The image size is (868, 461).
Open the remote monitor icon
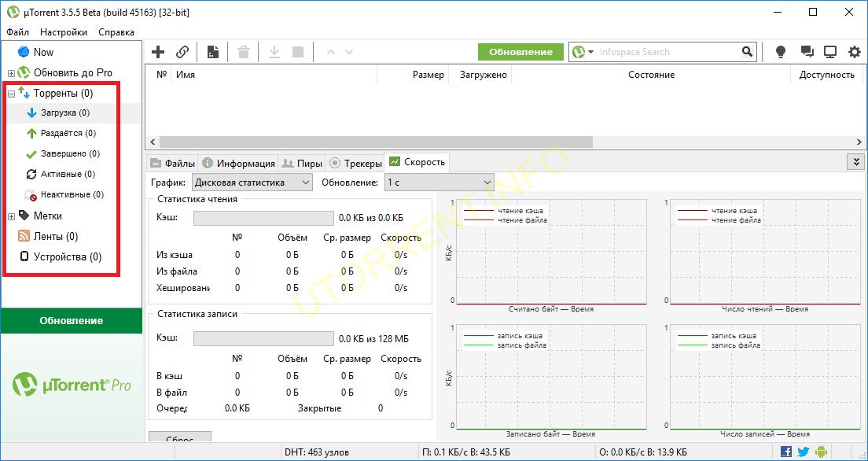pyautogui.click(x=829, y=52)
